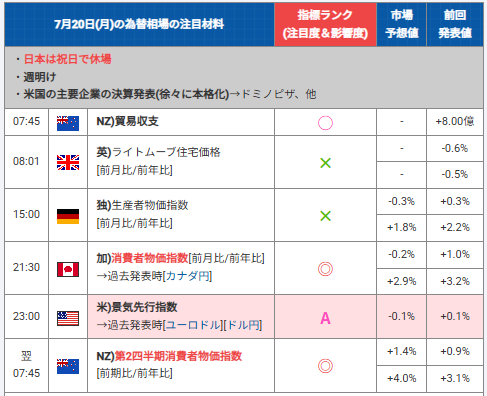487x396 pixels.
Task: Click the New Zealand flag in next-day row
Action: point(68,366)
